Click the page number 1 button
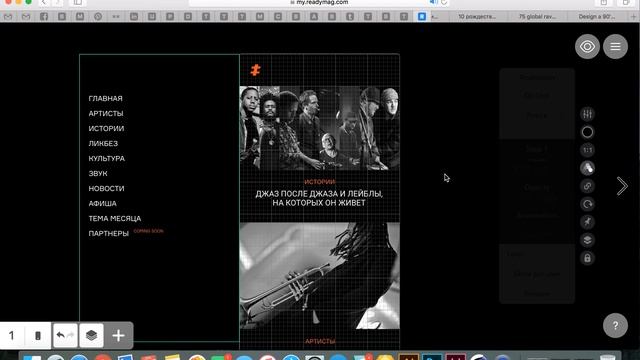The height and width of the screenshot is (360, 640). 12,336
